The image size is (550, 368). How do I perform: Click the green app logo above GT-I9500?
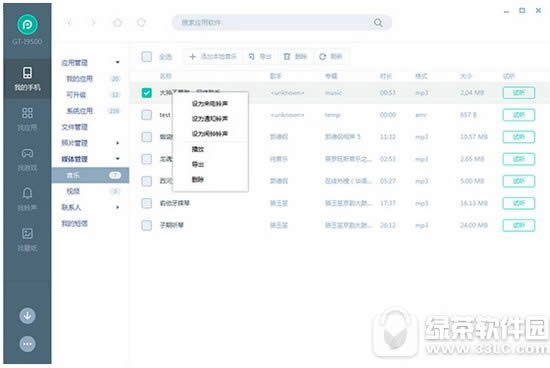point(27,24)
